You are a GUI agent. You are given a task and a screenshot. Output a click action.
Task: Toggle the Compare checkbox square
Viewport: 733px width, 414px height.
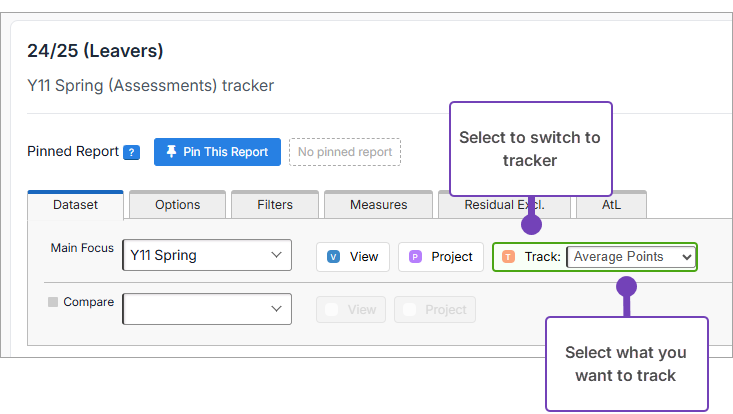coord(53,301)
